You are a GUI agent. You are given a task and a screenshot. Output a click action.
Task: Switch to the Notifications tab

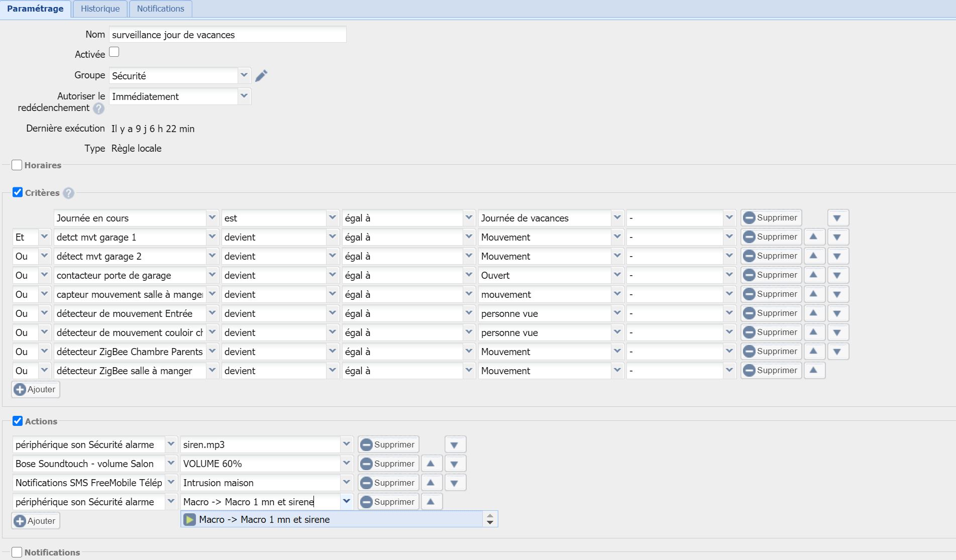tap(161, 9)
